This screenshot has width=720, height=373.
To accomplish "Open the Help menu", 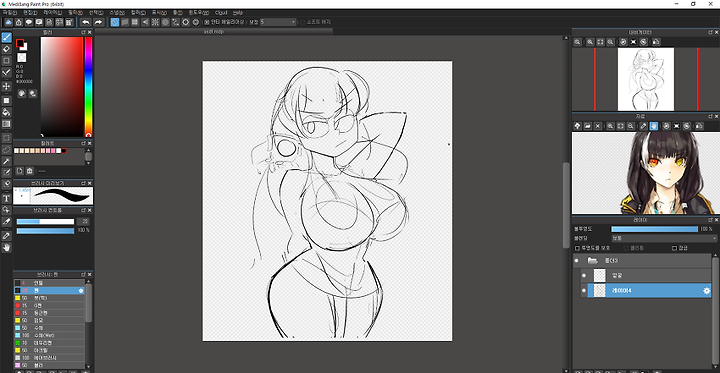I will tap(237, 13).
